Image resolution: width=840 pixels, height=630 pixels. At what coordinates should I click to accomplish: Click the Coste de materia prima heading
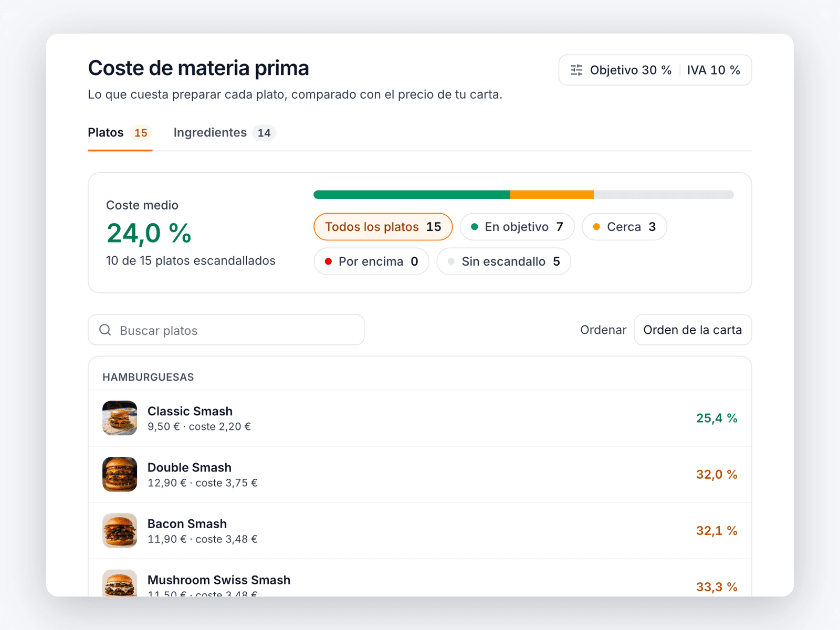[x=198, y=68]
